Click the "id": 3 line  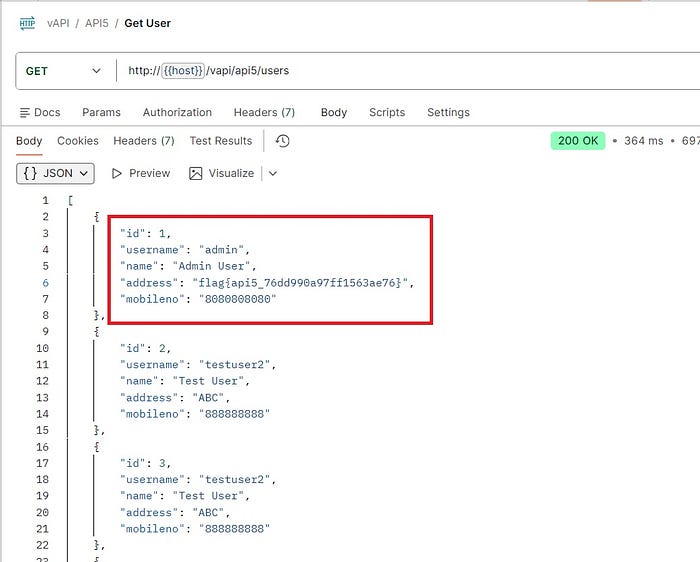click(x=144, y=463)
